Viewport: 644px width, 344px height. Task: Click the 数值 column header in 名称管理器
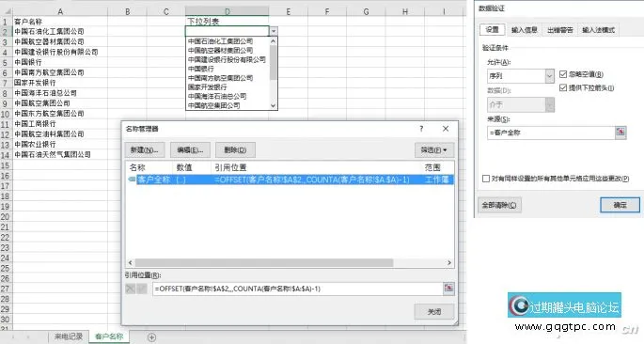tap(192, 167)
